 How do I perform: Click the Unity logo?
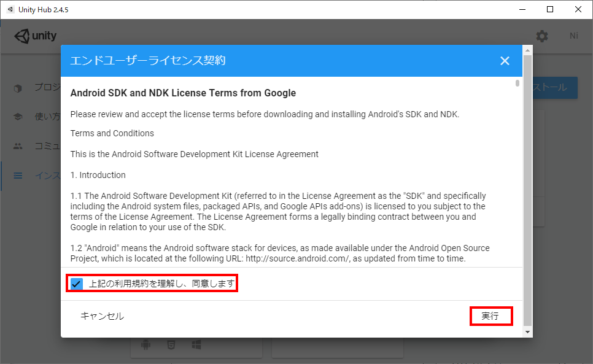click(35, 36)
